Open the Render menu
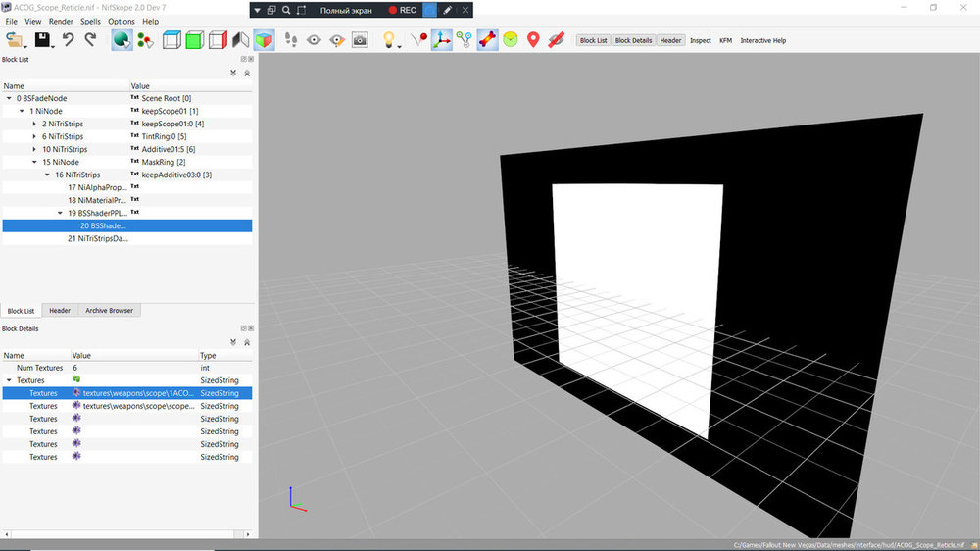Screen dimensions: 980x551 [61, 22]
